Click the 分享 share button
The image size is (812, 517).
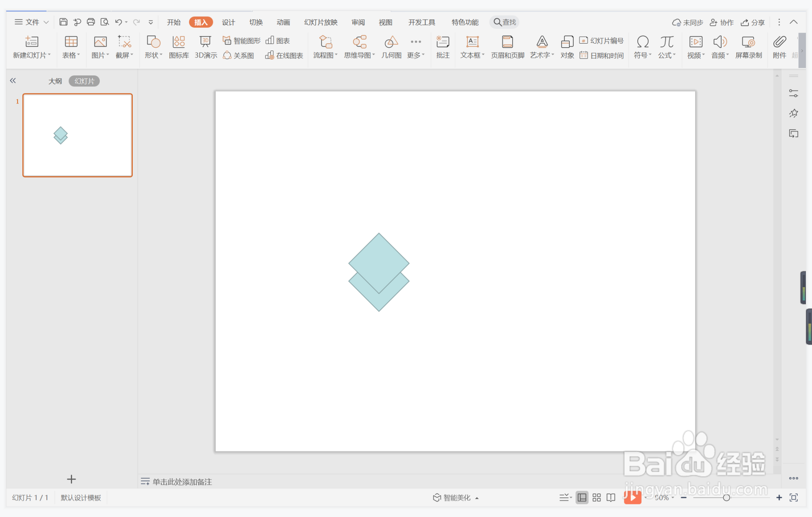click(753, 22)
